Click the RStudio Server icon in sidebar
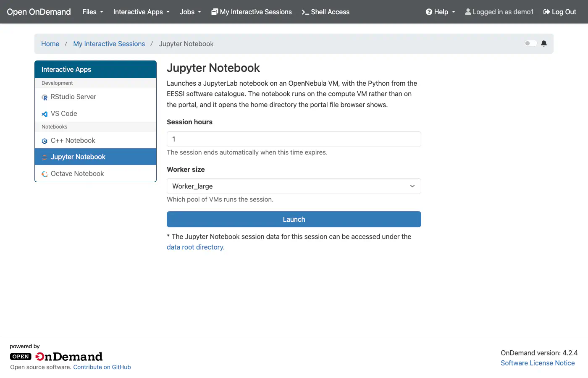Image resolution: width=588 pixels, height=378 pixels. point(45,97)
